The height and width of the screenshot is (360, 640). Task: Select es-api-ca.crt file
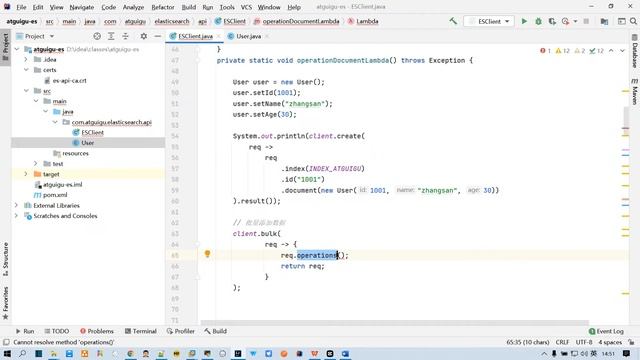[69, 80]
